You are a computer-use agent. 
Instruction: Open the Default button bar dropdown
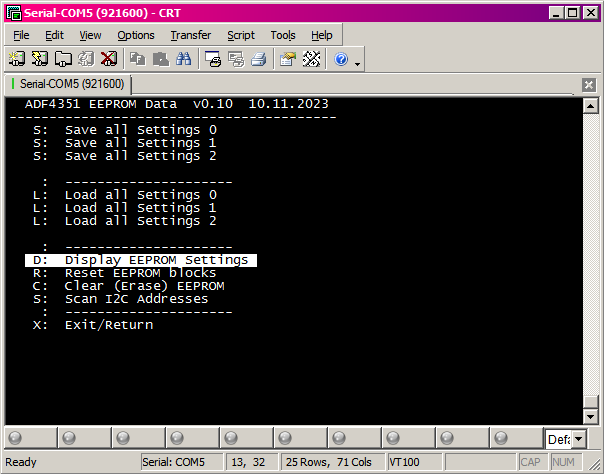(578, 439)
